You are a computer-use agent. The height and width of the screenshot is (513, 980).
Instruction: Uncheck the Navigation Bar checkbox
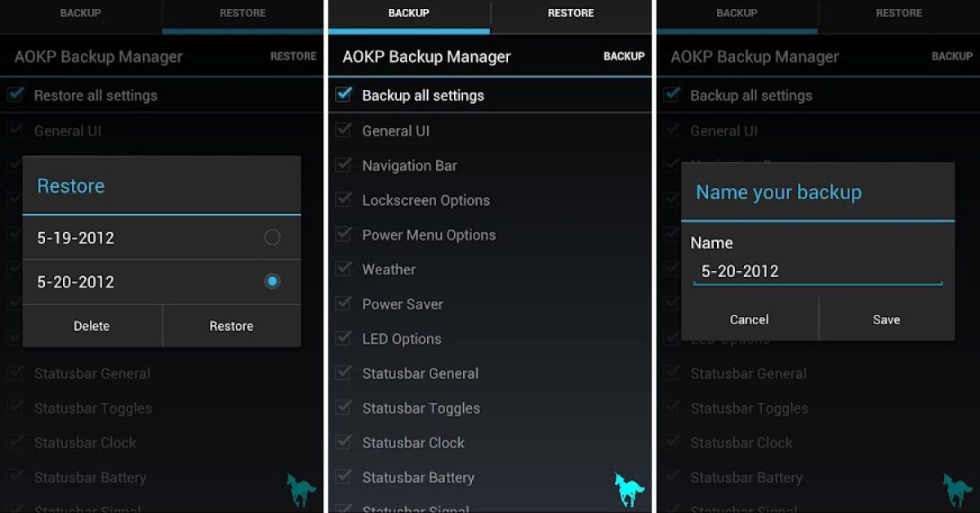(344, 165)
